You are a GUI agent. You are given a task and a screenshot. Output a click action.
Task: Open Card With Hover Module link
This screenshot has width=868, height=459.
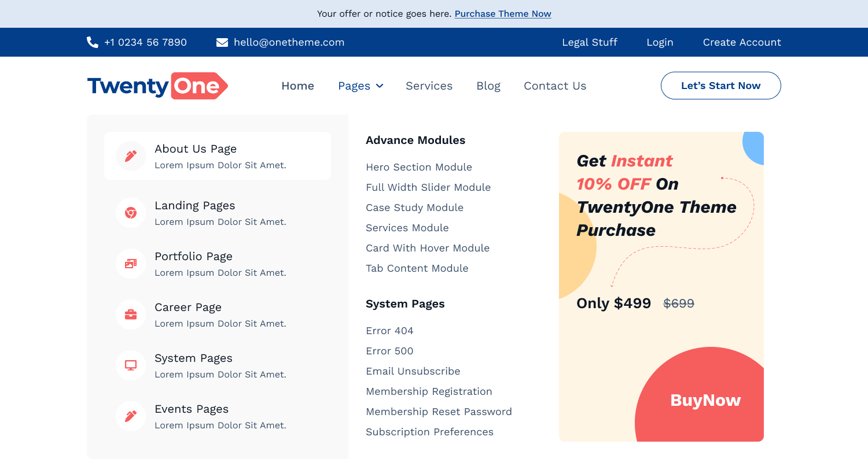point(428,248)
